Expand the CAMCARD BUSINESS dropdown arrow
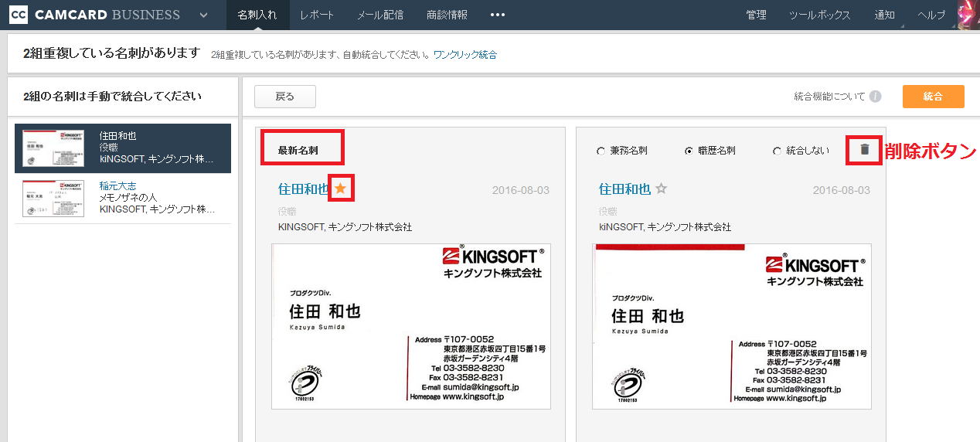The width and height of the screenshot is (980, 442). [x=203, y=15]
